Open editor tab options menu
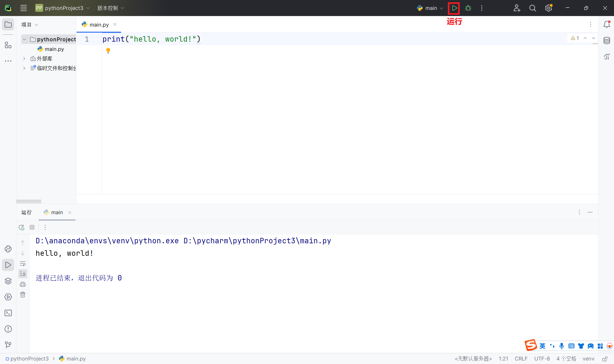The width and height of the screenshot is (614, 364). click(x=591, y=24)
